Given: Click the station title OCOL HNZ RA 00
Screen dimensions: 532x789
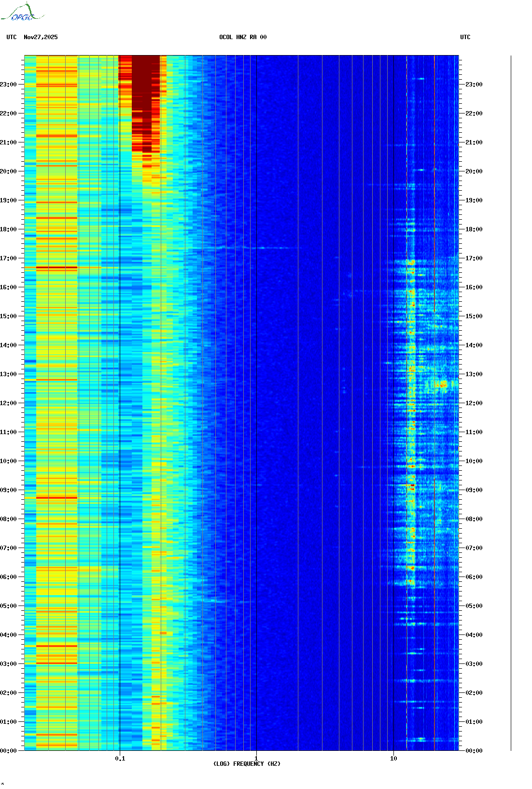Looking at the screenshot, I should [x=243, y=37].
